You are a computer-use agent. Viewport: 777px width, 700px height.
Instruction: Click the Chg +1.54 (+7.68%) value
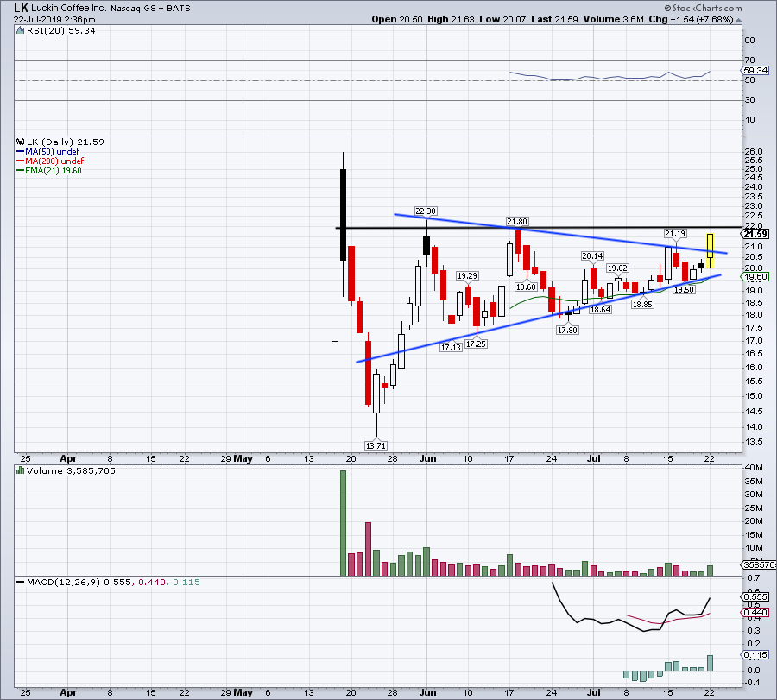(x=691, y=19)
